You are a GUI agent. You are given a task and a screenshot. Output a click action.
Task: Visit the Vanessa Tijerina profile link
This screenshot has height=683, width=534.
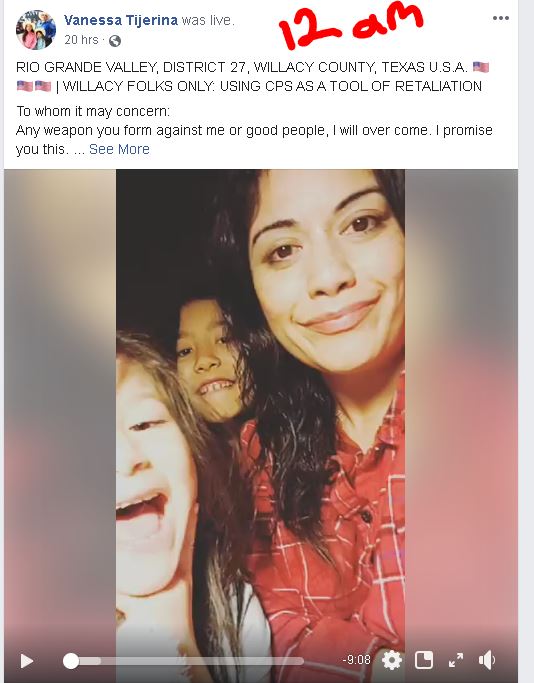pyautogui.click(x=121, y=20)
